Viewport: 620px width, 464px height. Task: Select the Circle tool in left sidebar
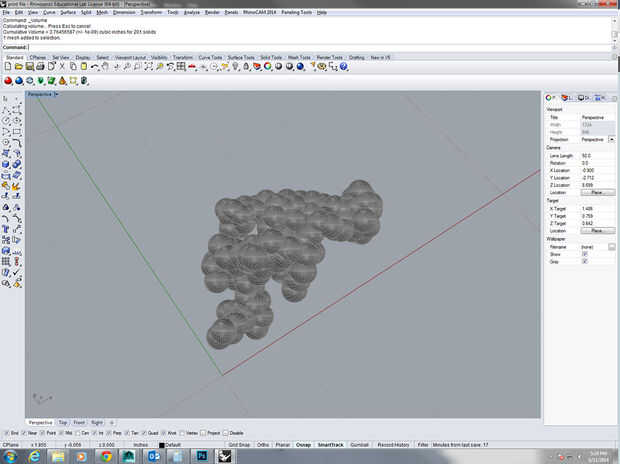[x=6, y=120]
